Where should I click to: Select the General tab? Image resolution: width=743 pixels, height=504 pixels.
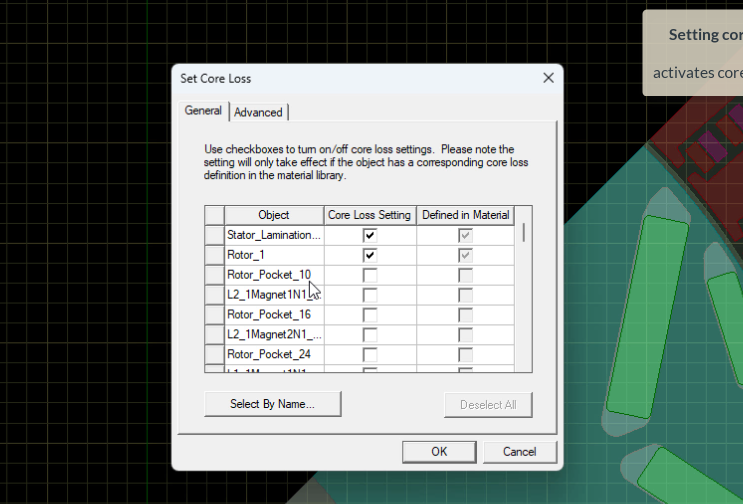203,111
